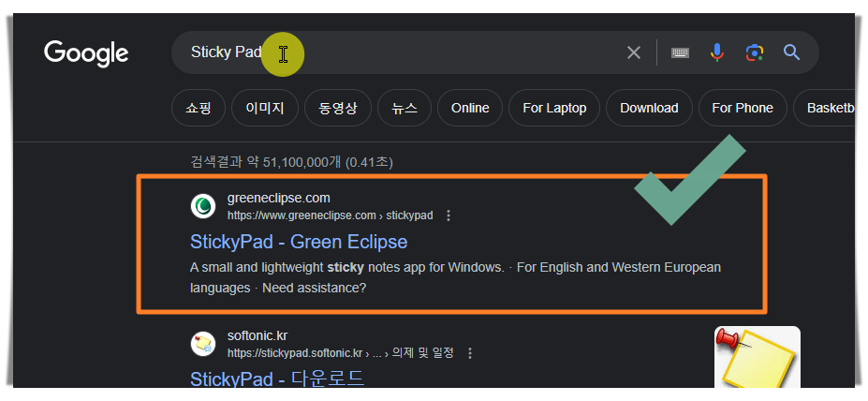This screenshot has height=401, width=868.
Task: Open Google Lens image search
Action: click(x=754, y=52)
